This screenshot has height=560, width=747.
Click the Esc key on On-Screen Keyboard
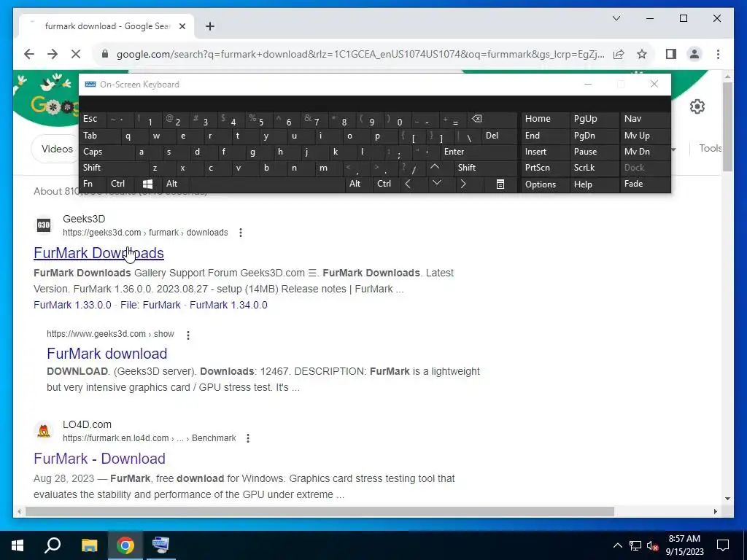click(93, 119)
